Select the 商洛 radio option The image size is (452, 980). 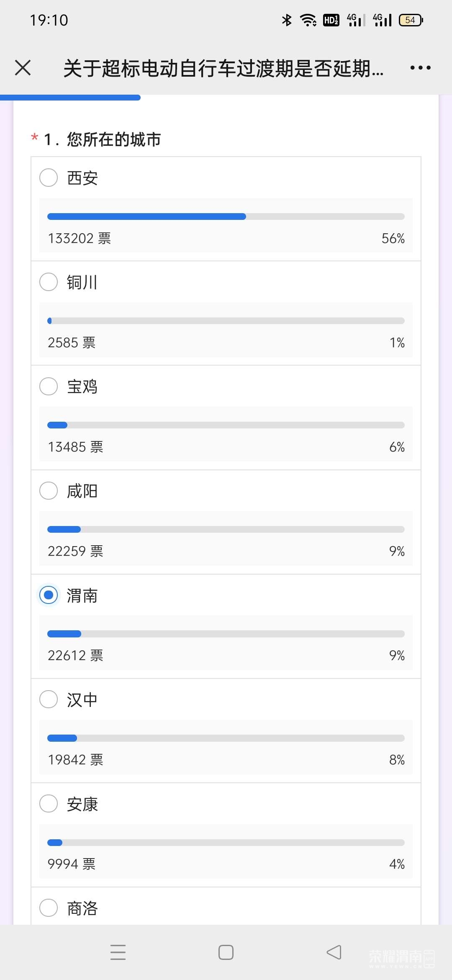click(x=49, y=908)
